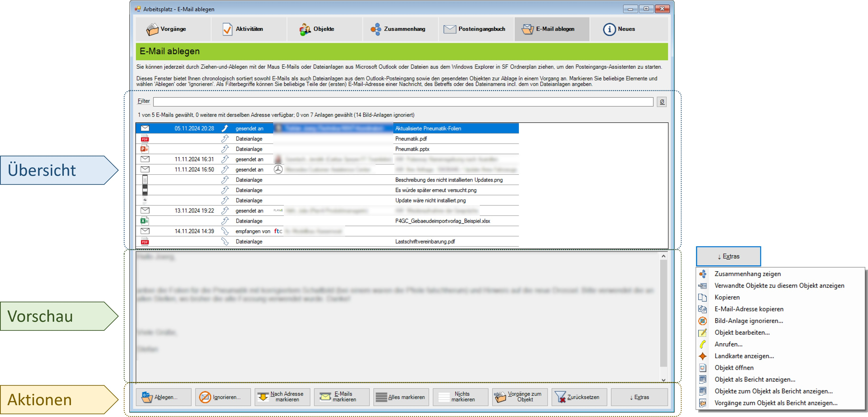Select Update wäre nicht installiert.png row
The width and height of the screenshot is (868, 417).
click(327, 200)
